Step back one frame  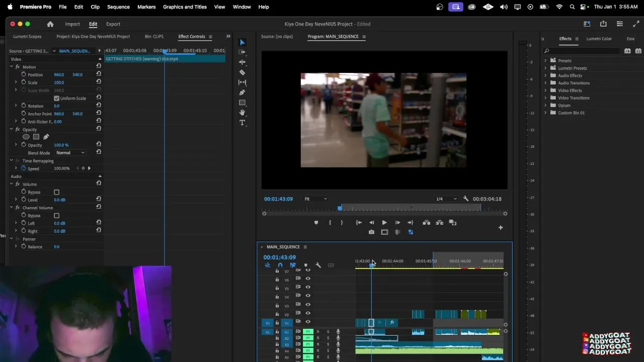pos(371,223)
